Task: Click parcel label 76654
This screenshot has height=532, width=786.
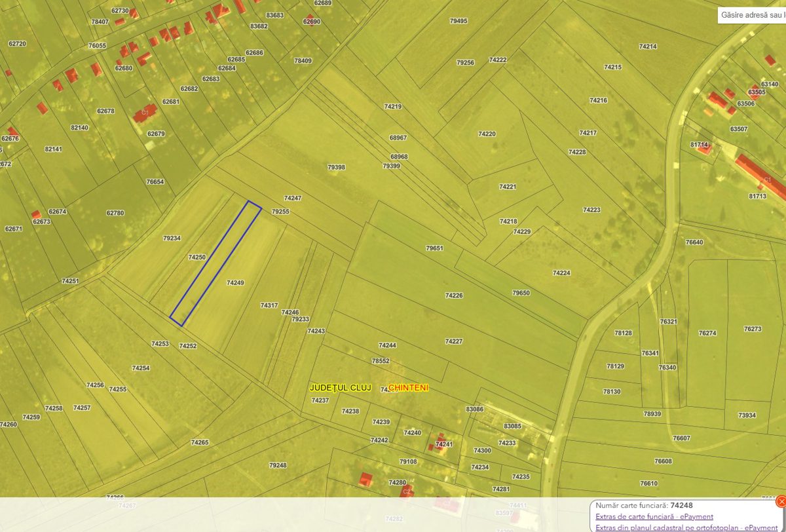Action: [x=155, y=181]
